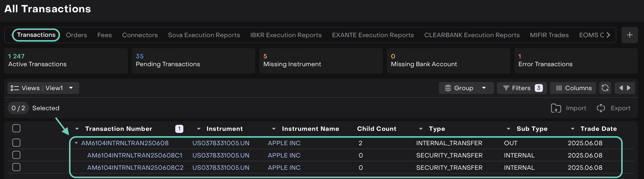Switch to the Orders tab

pyautogui.click(x=76, y=35)
